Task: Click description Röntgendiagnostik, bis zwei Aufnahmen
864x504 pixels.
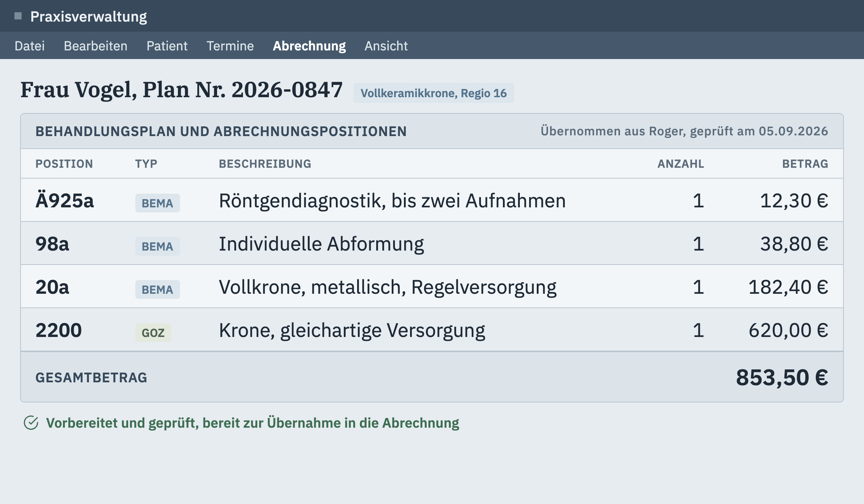Action: tap(392, 201)
